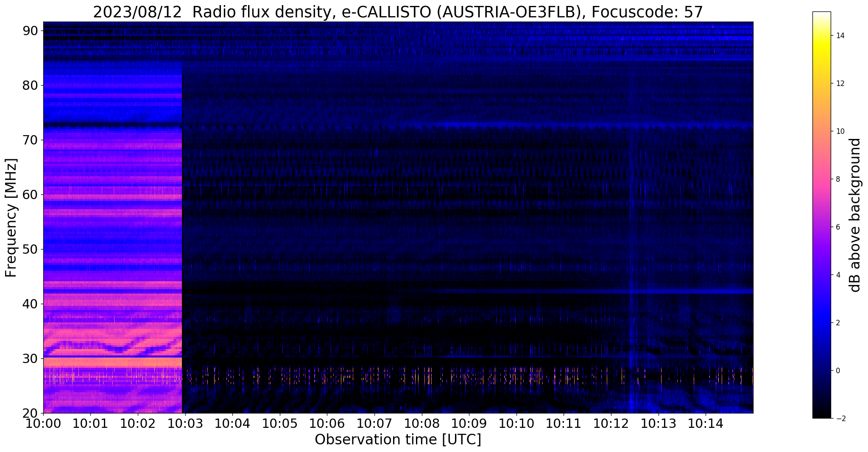This screenshot has height=452, width=868.
Task: Click the 10:03 time tick label
Action: coord(185,423)
